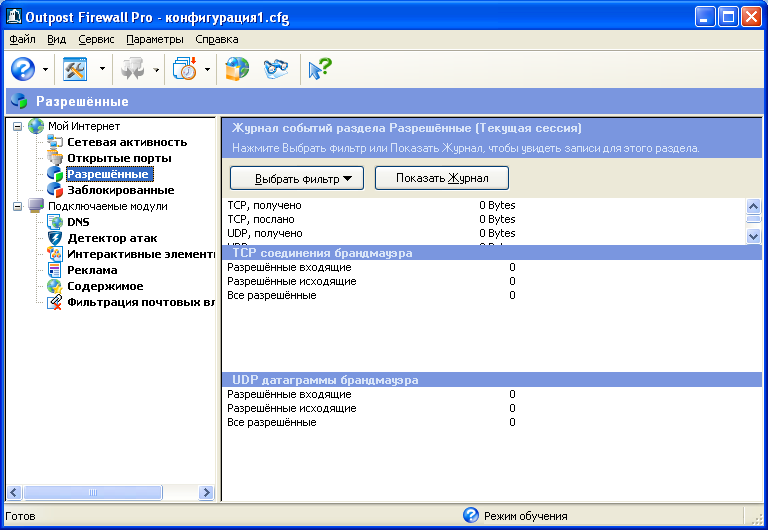This screenshot has width=768, height=530.
Task: Select Детектор атак in the tree
Action: pyautogui.click(x=112, y=238)
